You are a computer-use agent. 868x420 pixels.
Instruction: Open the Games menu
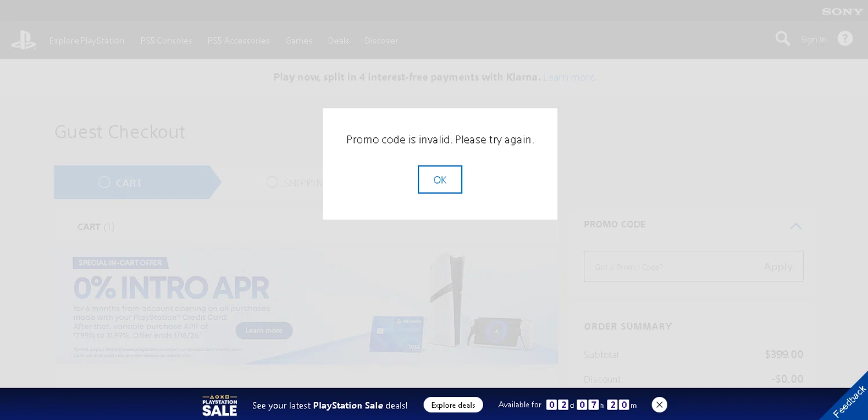click(x=299, y=41)
